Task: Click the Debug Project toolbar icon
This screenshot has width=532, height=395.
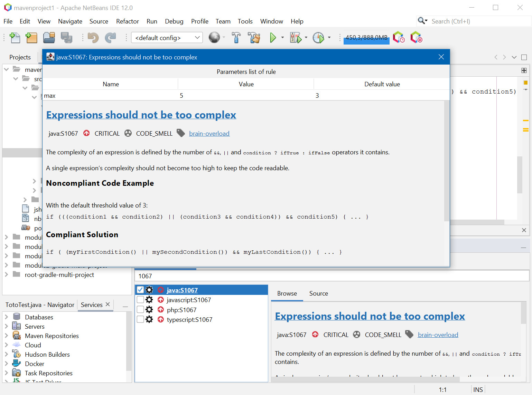Action: point(296,38)
